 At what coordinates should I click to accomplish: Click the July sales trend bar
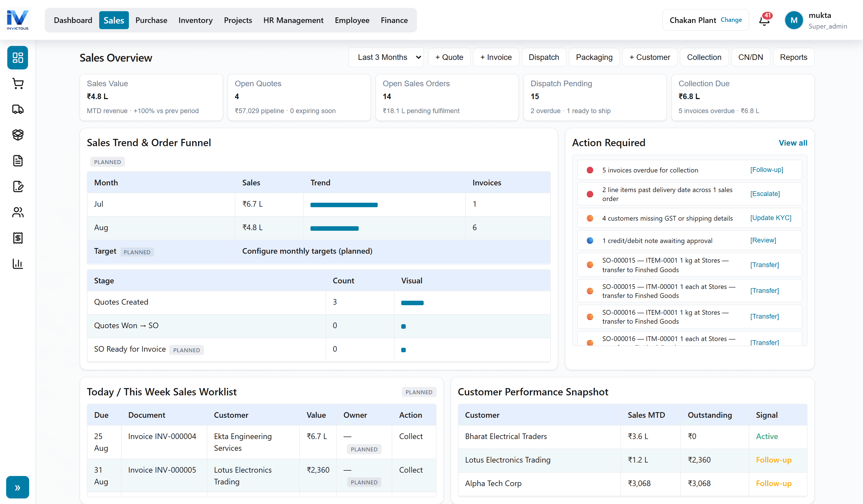(x=344, y=205)
